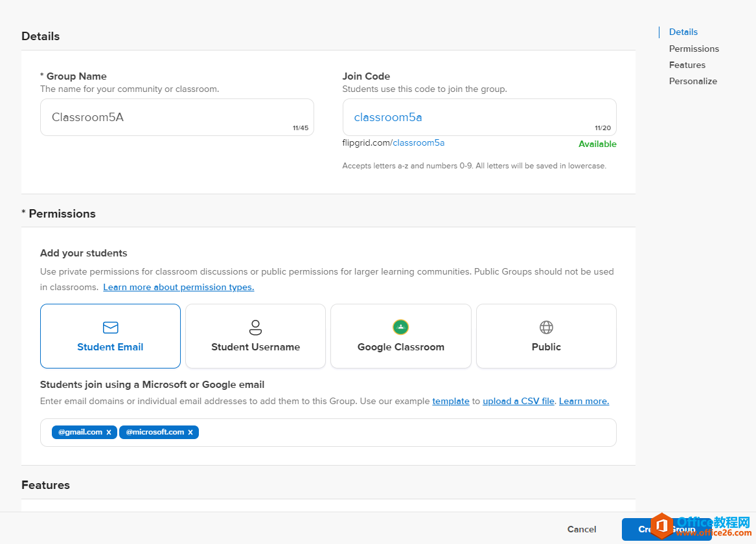Screen dimensions: 756x544
Task: Remove the @microsoft.com domain tag
Action: 190,433
